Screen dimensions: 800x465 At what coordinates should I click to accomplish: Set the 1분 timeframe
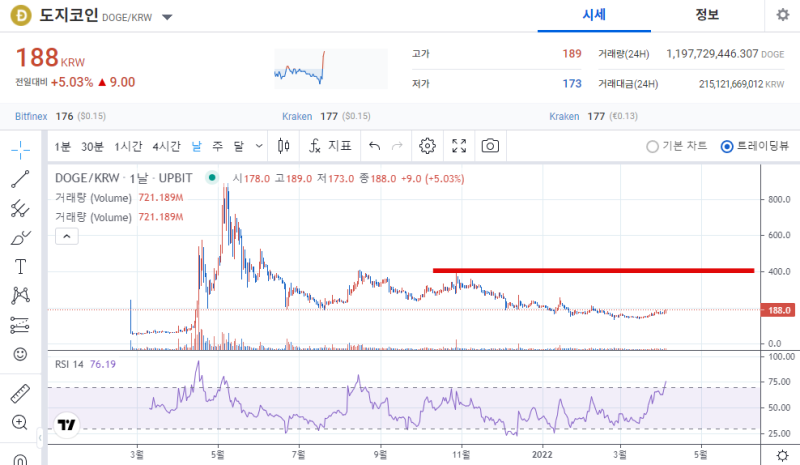(62, 146)
